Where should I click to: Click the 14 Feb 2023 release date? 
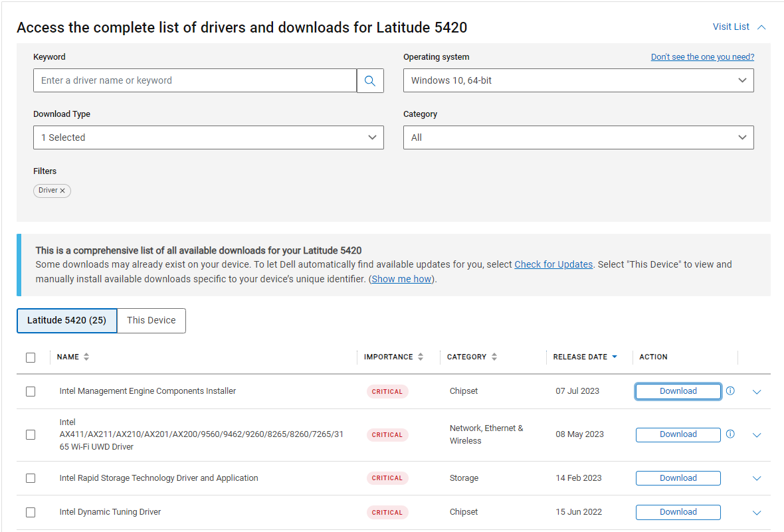point(579,478)
